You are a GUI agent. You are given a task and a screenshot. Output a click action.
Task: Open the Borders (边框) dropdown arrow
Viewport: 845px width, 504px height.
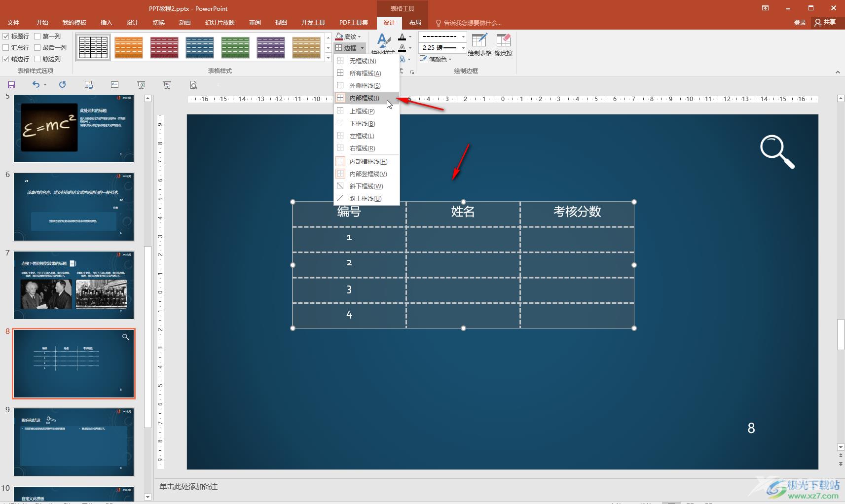[362, 48]
